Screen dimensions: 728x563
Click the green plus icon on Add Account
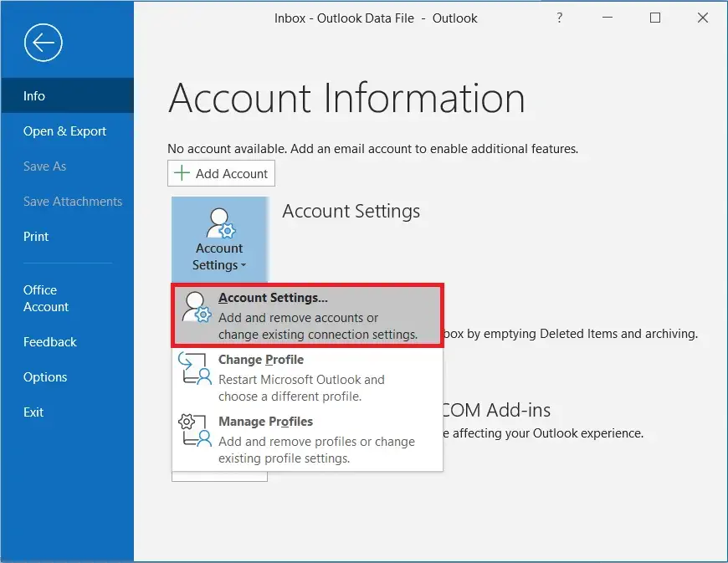pos(182,173)
